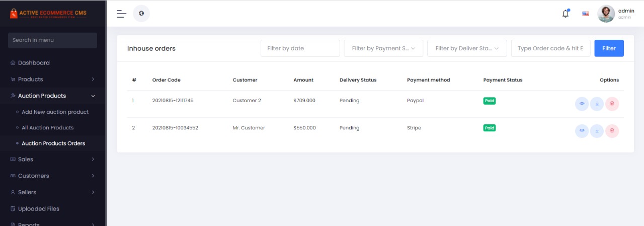Open the admin profile avatar menu

606,14
